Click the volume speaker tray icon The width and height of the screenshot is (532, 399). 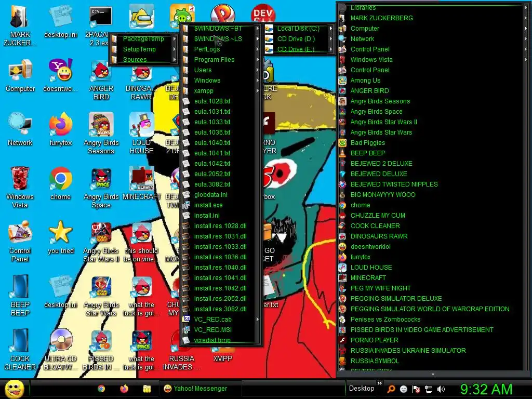pyautogui.click(x=441, y=389)
